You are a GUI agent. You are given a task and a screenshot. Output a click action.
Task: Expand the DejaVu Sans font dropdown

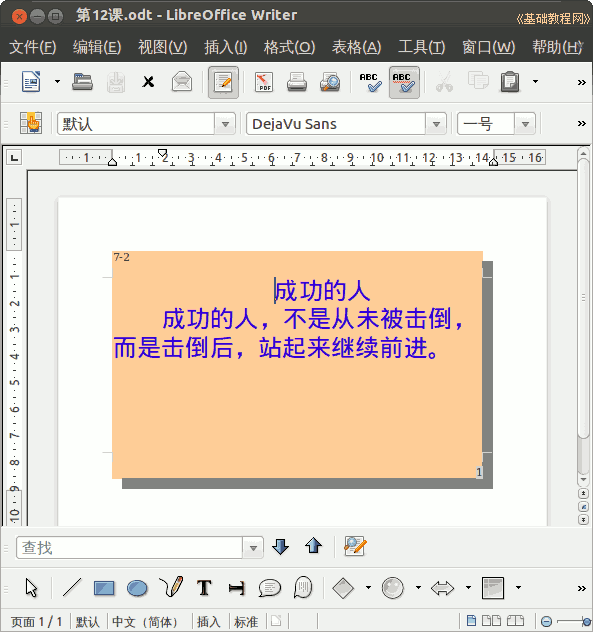click(x=436, y=124)
